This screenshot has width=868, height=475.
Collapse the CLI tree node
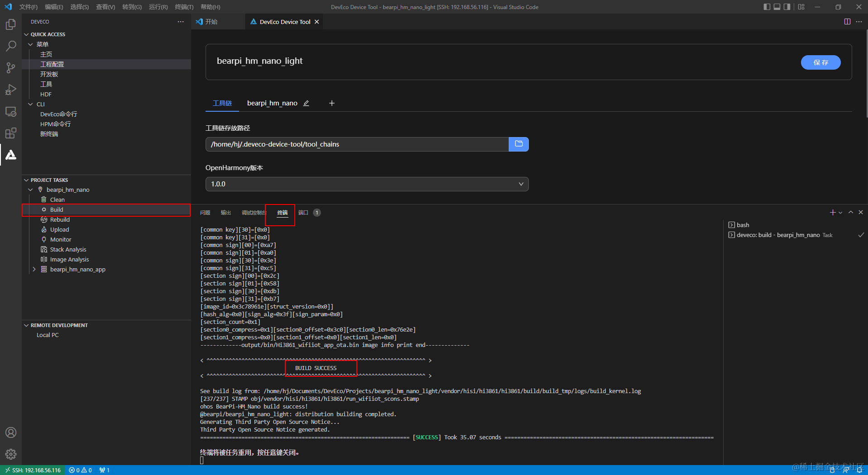[x=30, y=104]
